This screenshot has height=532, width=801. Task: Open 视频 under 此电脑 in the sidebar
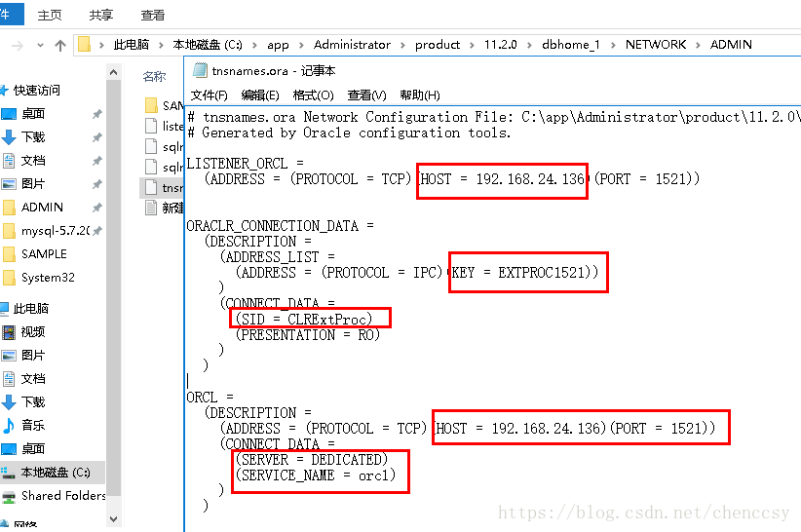pos(32,331)
